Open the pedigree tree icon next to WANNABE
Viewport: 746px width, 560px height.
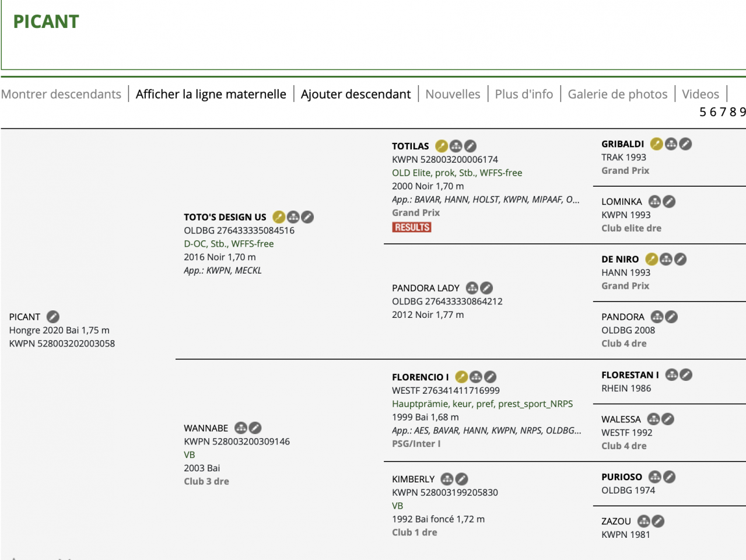coord(241,428)
